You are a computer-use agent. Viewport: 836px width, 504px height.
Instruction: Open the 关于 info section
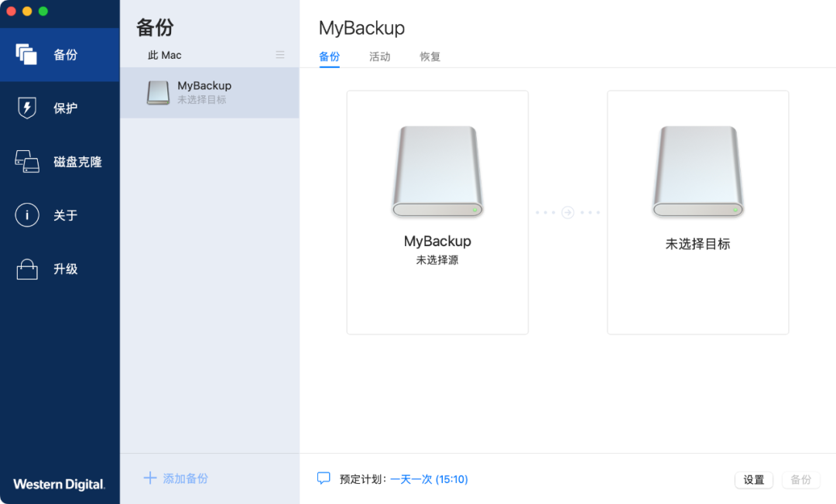(x=60, y=215)
